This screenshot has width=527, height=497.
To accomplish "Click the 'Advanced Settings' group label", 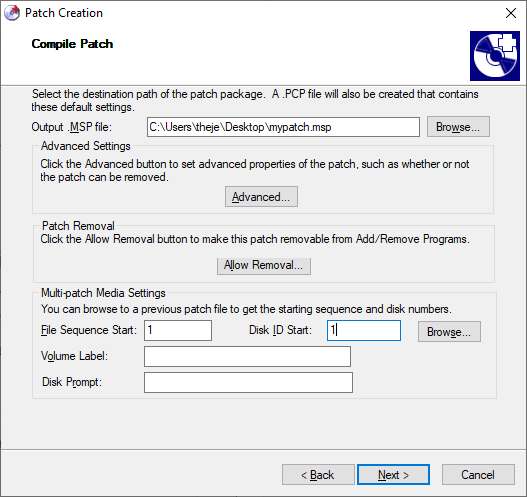I will (x=86, y=146).
